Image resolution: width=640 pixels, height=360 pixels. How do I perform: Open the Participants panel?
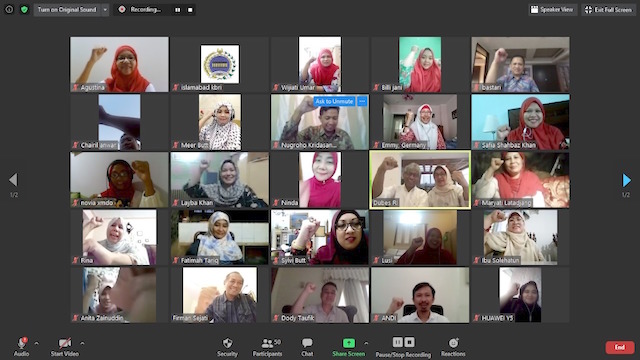(x=267, y=347)
